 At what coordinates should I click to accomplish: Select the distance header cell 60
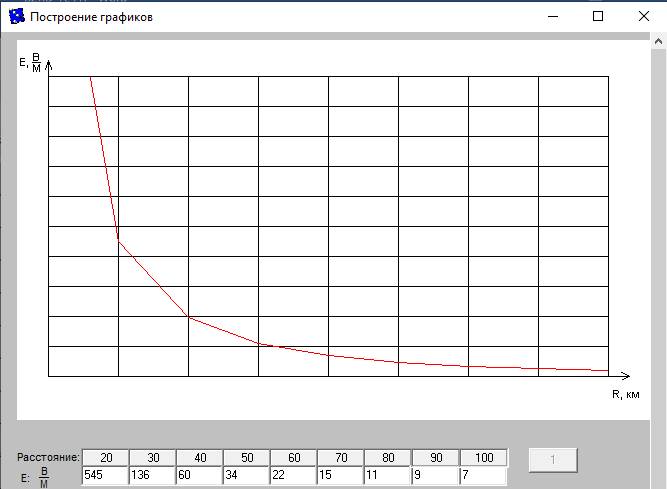[294, 458]
